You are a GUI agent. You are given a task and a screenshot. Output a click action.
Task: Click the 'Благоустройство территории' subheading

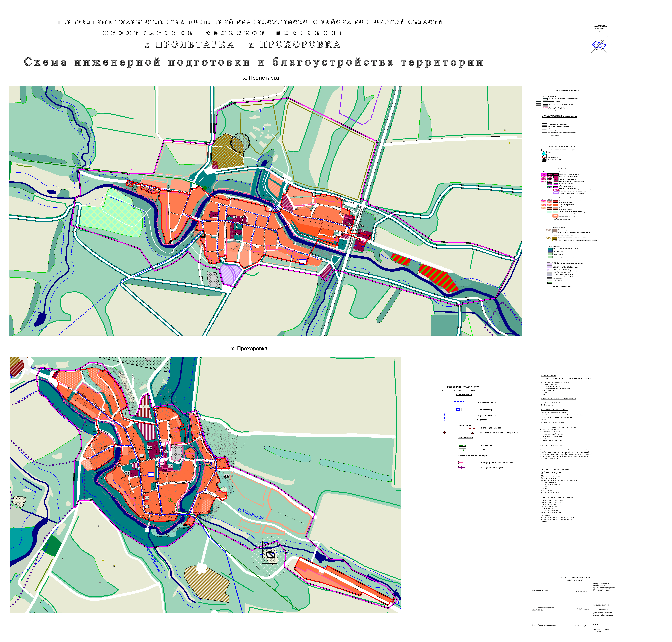click(x=473, y=456)
